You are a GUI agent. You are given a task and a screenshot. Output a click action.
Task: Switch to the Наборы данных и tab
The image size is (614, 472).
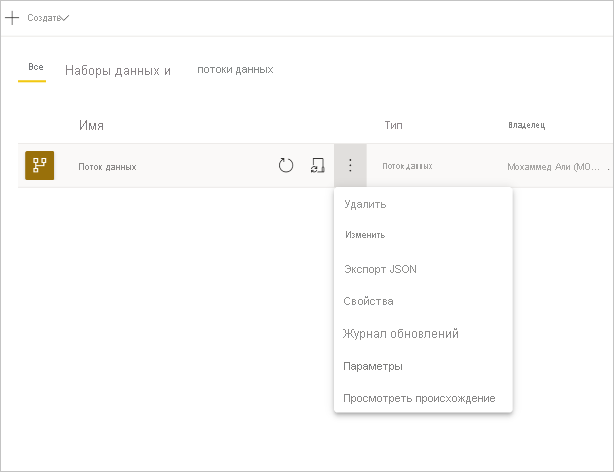[118, 71]
